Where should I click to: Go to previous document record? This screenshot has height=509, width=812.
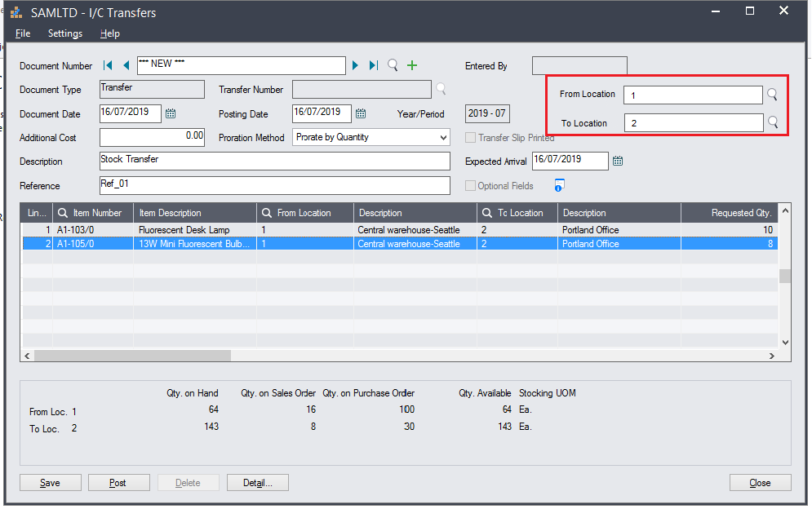126,65
